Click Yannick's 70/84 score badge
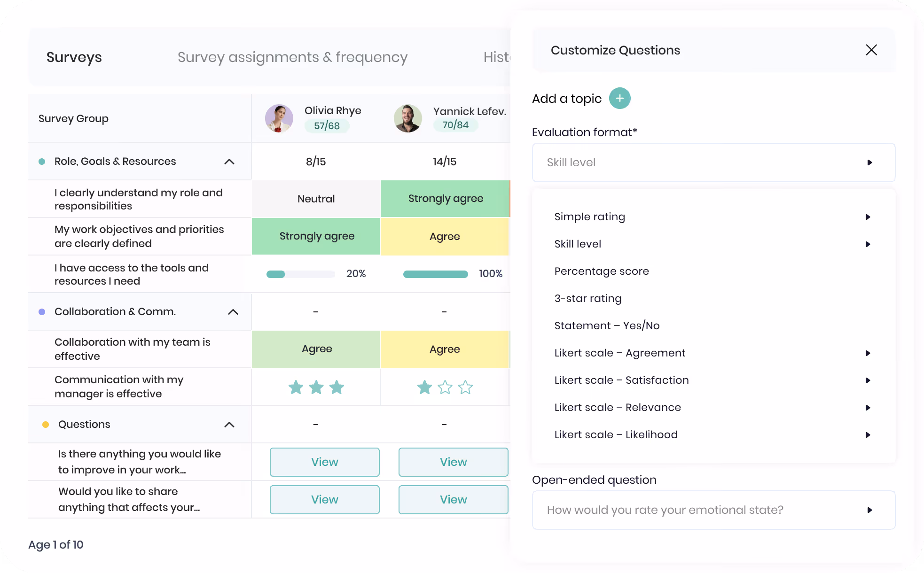Screen dimensions: 924x573 click(x=455, y=125)
